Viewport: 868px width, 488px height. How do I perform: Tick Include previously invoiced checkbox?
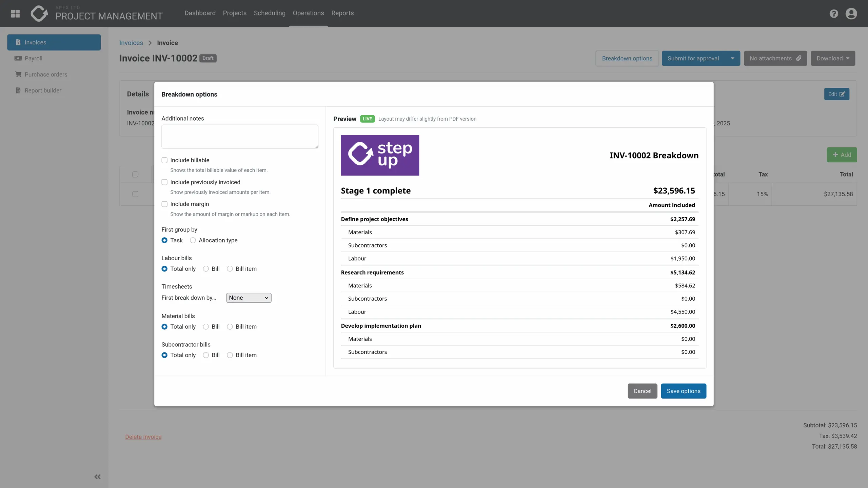(164, 182)
